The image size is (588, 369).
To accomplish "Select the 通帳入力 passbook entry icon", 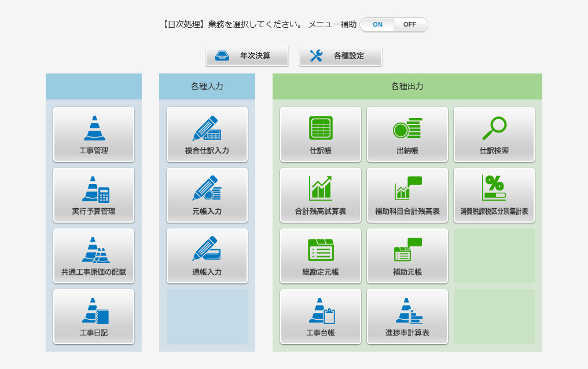I will coord(207,256).
